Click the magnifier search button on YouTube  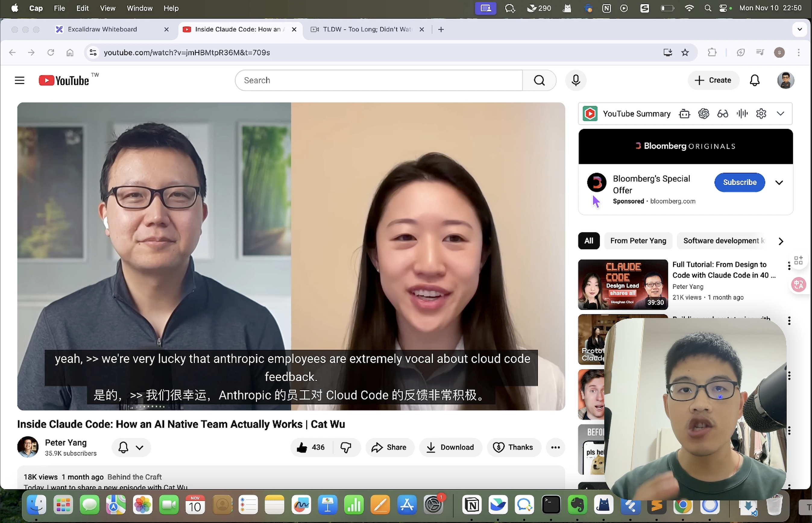tap(539, 80)
